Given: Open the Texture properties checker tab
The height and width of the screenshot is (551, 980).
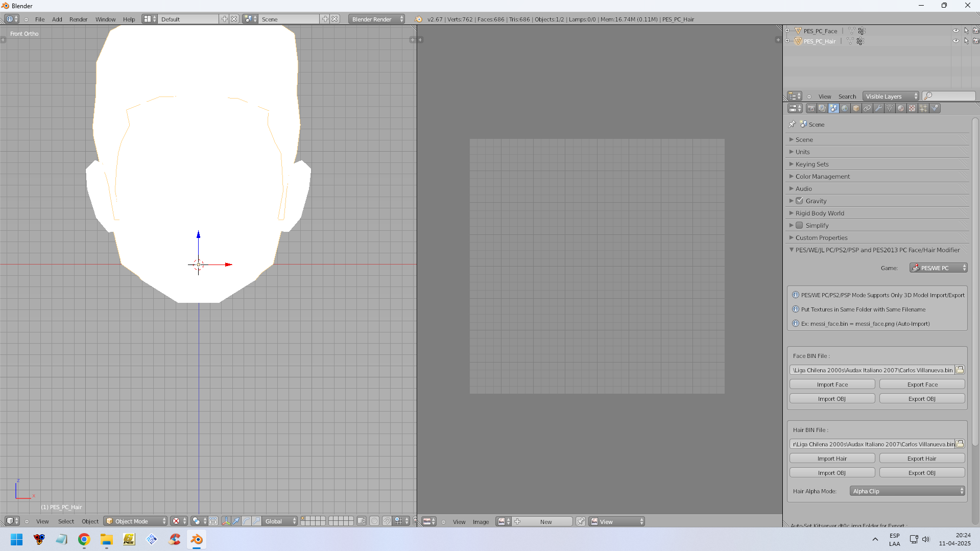Looking at the screenshot, I should [912, 108].
